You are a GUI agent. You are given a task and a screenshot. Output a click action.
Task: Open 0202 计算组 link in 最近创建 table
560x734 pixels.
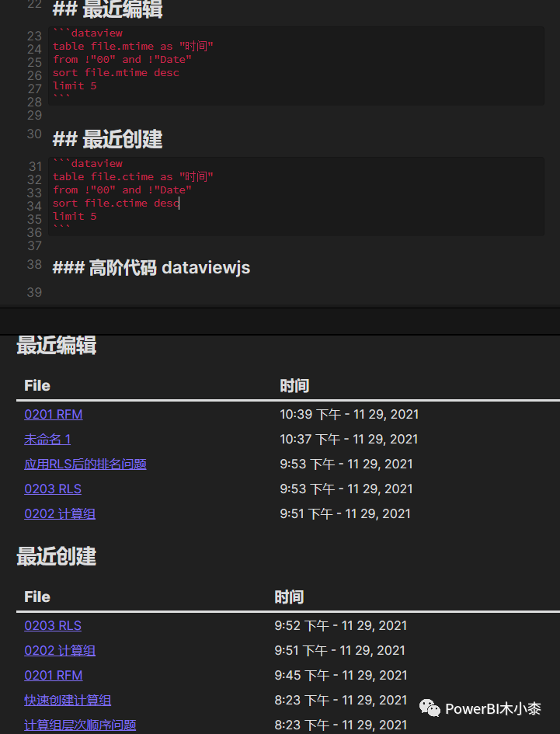coord(60,650)
